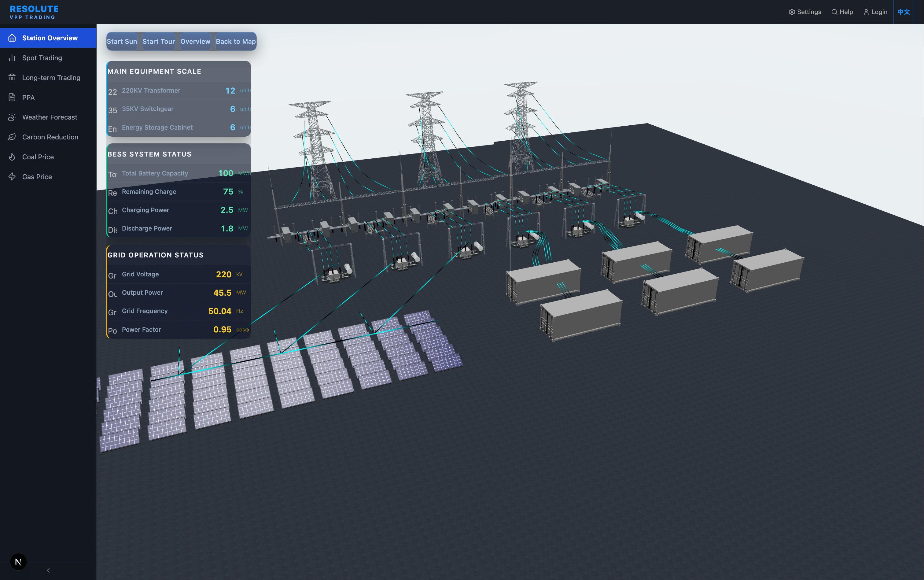Image resolution: width=924 pixels, height=580 pixels.
Task: Click the Start Sun button
Action: click(x=122, y=42)
